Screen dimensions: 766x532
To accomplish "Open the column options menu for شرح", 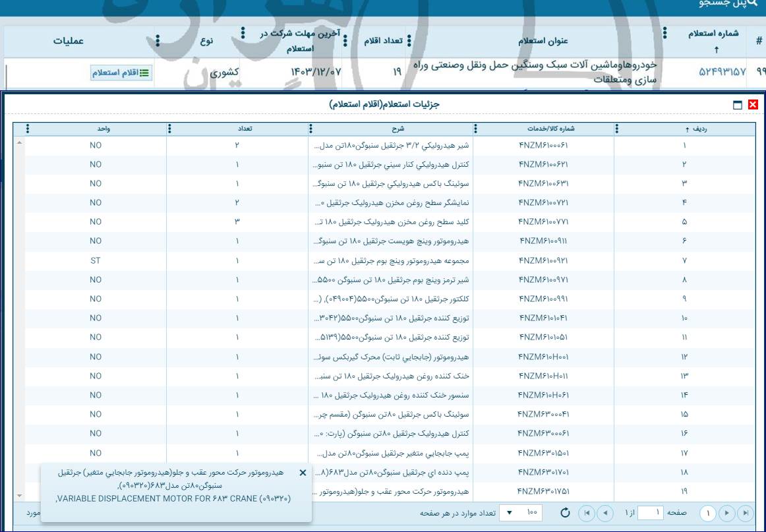I will click(310, 130).
